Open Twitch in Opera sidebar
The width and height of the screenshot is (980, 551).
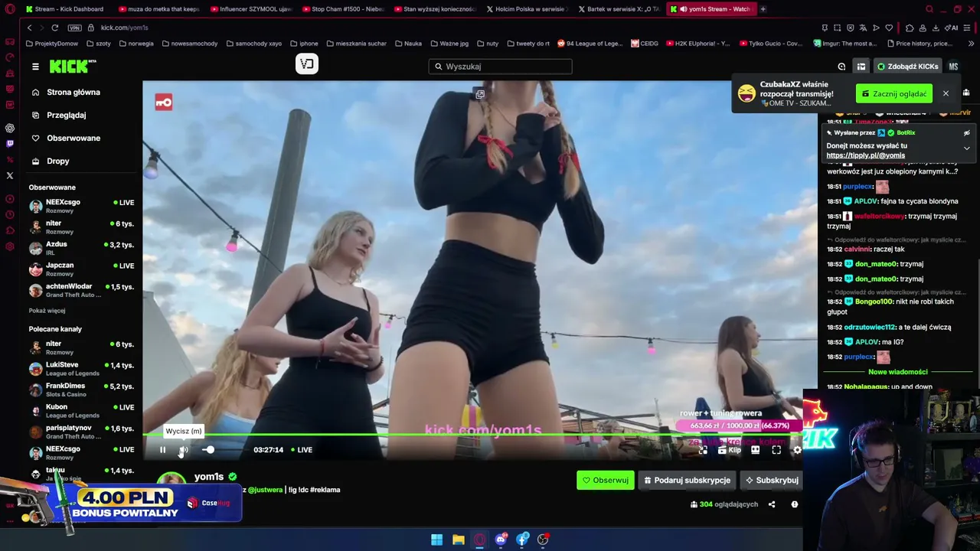(10, 143)
